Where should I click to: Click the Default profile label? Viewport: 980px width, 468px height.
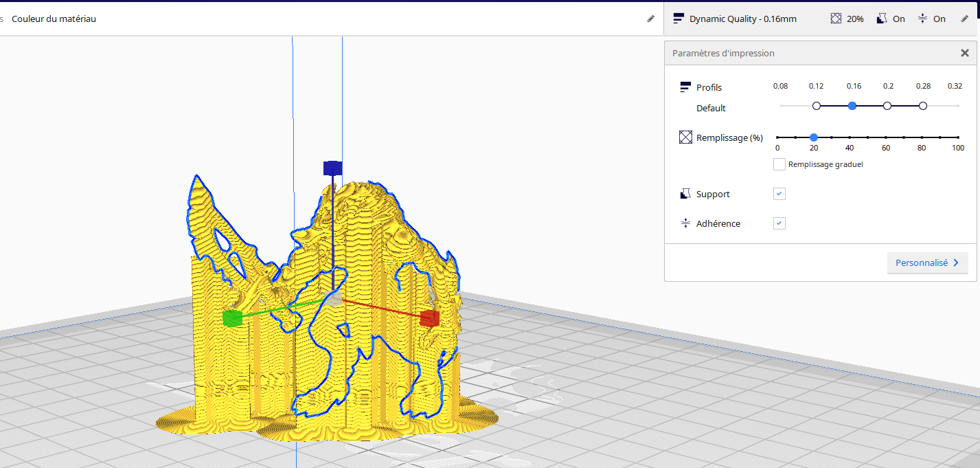(711, 108)
